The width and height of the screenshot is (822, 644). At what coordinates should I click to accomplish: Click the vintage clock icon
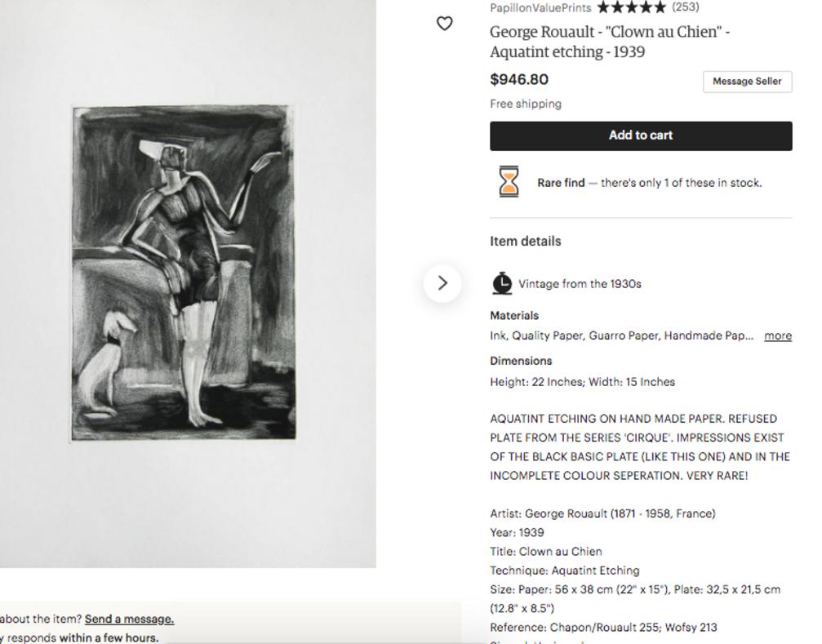click(502, 283)
